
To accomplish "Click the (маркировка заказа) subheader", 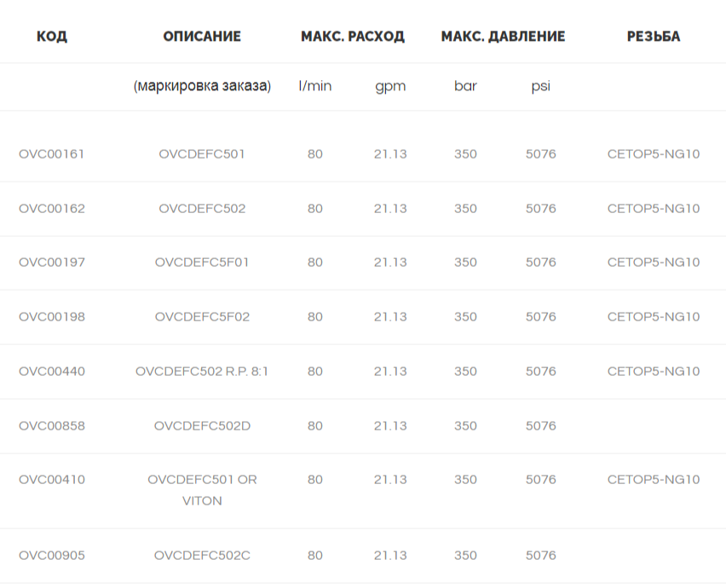I will click(202, 86).
